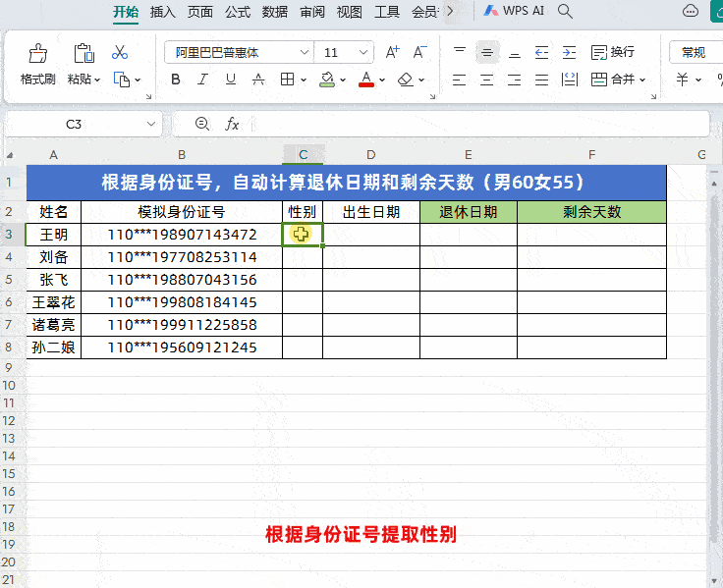
Task: Decrease font size with A- icon
Action: [419, 52]
